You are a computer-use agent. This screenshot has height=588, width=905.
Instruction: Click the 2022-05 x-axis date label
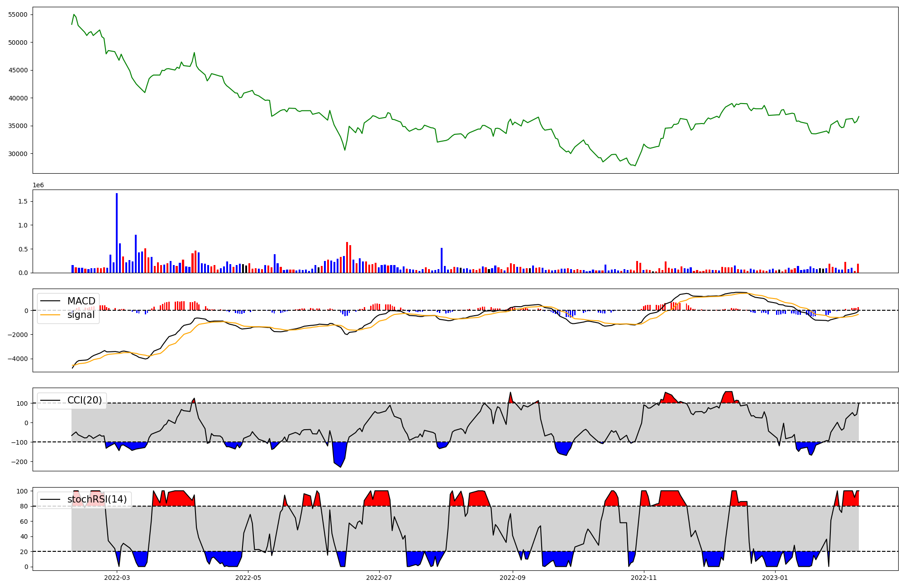point(248,578)
